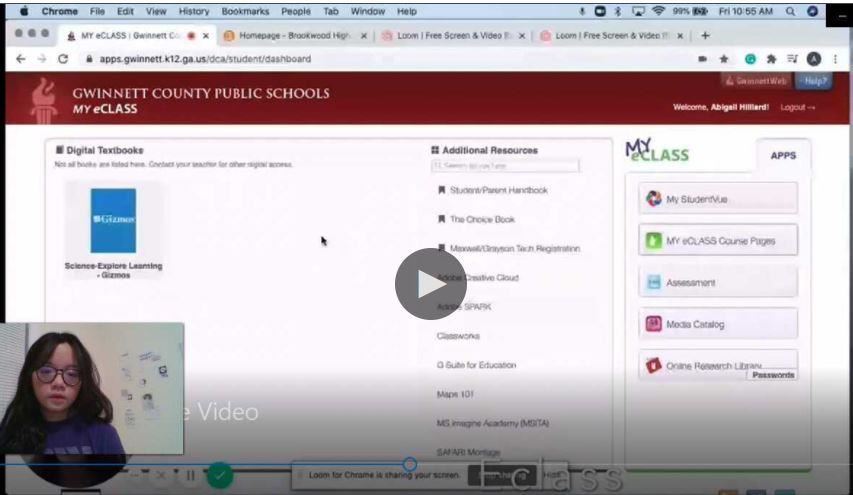853x495 pixels.
Task: Close the MY eCLASS tab
Action: (x=206, y=36)
